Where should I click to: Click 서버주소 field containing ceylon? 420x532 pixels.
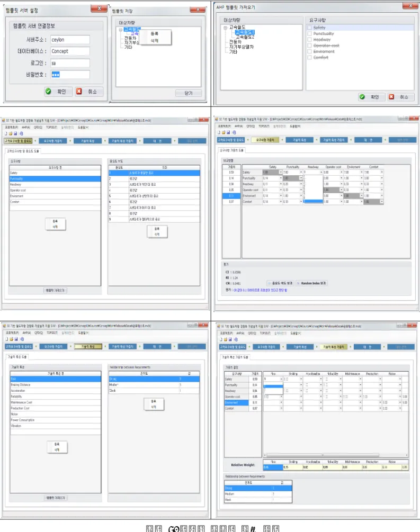(x=70, y=40)
